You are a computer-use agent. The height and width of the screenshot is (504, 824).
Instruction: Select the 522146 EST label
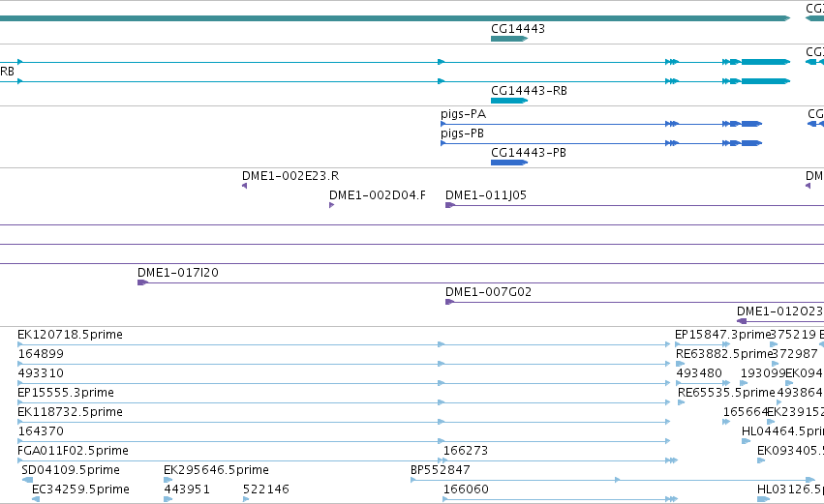pos(266,489)
